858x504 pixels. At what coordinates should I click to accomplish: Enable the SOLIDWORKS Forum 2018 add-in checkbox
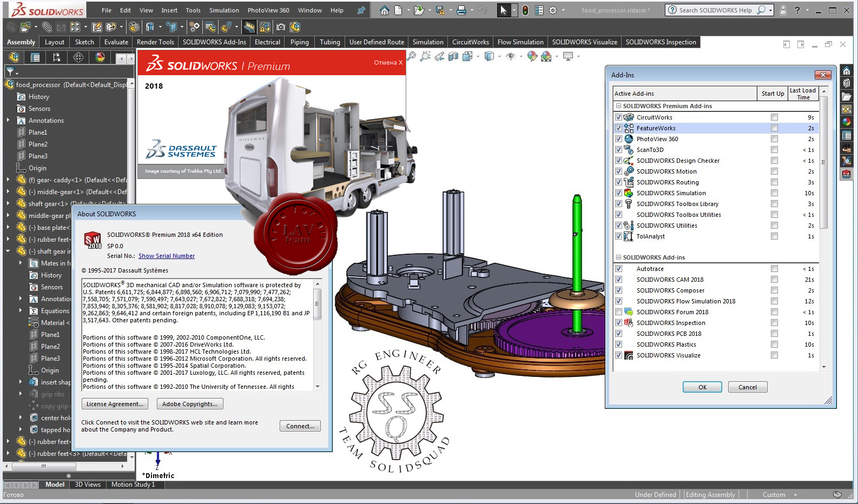tap(618, 312)
